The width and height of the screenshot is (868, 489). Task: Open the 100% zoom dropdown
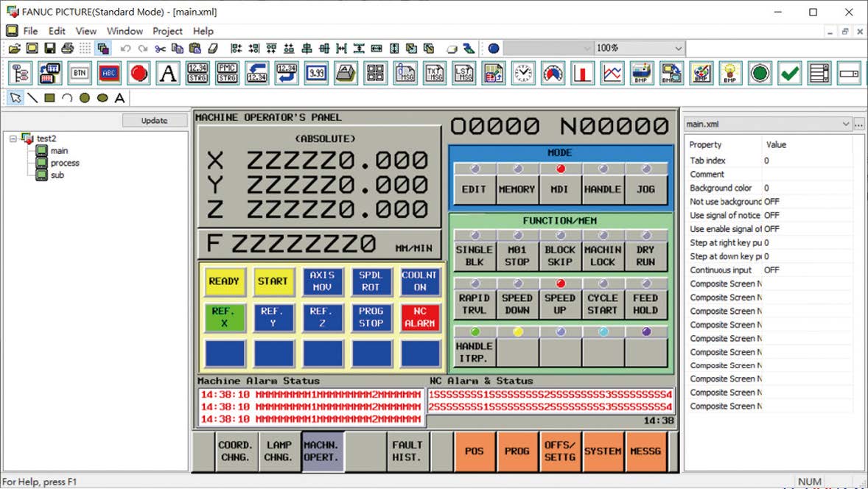coord(677,48)
